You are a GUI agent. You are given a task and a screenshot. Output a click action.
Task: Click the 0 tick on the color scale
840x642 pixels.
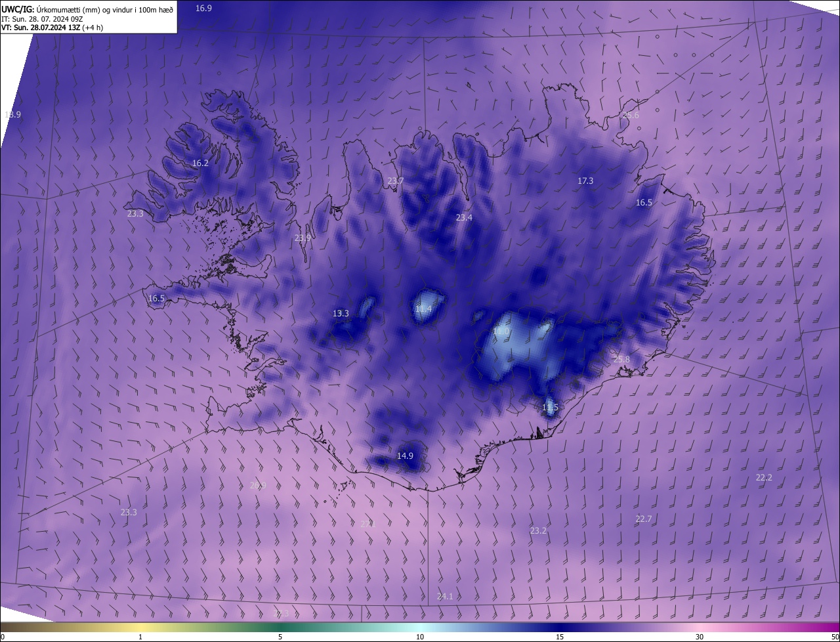[x=2, y=637]
